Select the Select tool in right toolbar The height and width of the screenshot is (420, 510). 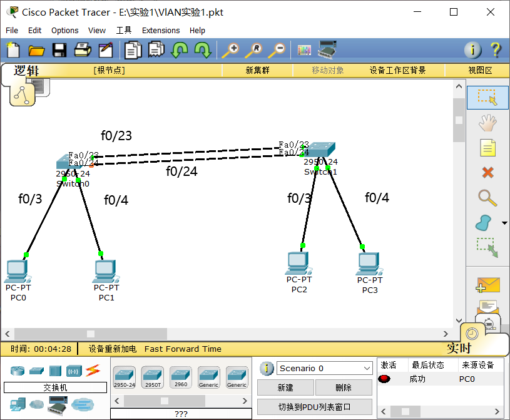click(x=487, y=98)
